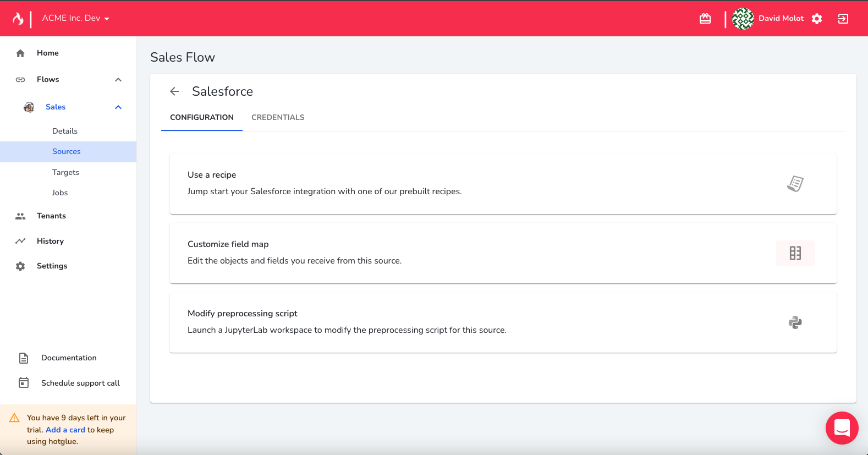This screenshot has height=455, width=868.
Task: Click the Add a card link
Action: [x=65, y=430]
